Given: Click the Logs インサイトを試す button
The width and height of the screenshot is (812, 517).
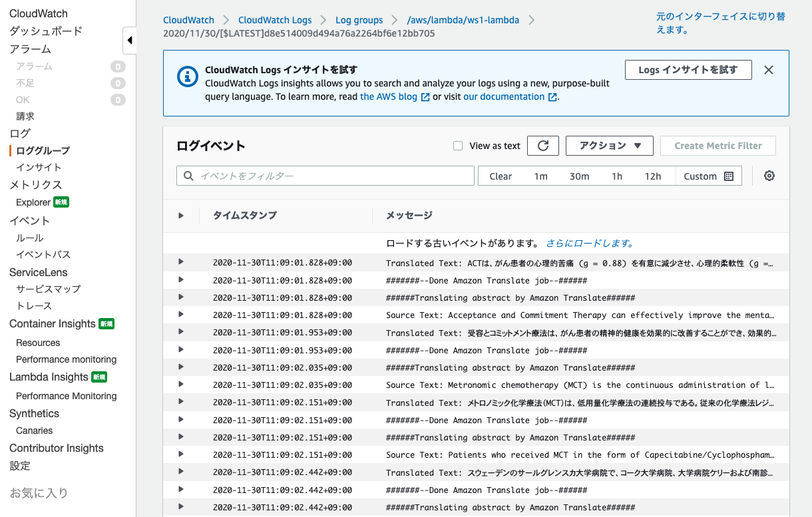Looking at the screenshot, I should click(688, 70).
